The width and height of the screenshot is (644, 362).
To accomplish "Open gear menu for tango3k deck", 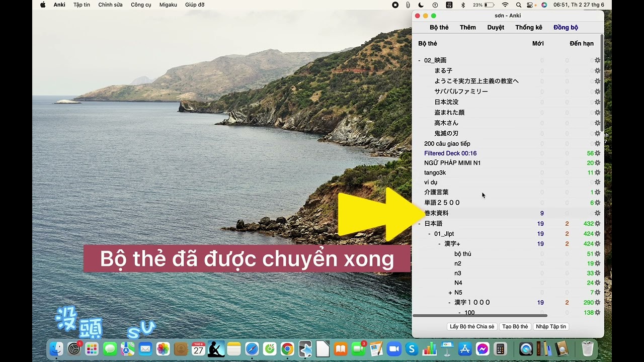I will tap(597, 172).
